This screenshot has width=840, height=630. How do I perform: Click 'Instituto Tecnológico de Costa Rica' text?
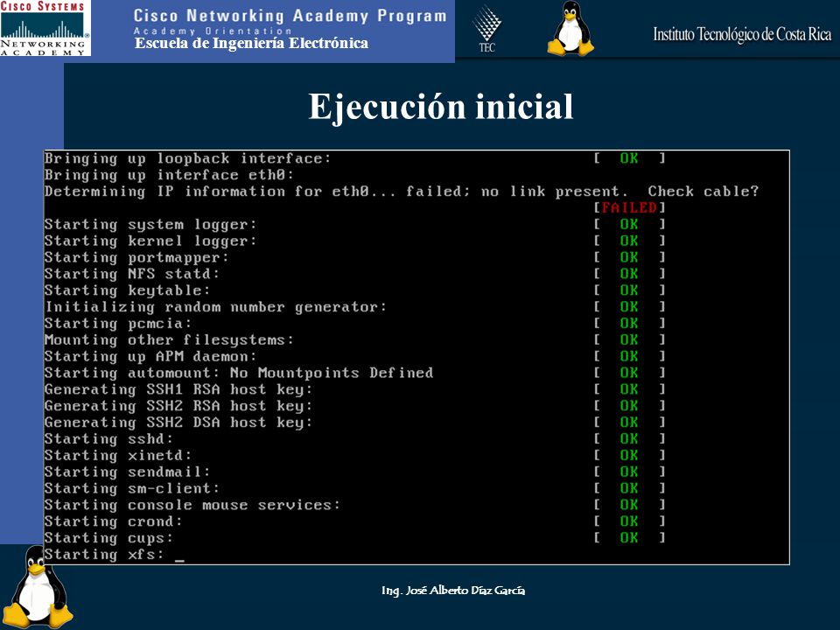pyautogui.click(x=742, y=35)
